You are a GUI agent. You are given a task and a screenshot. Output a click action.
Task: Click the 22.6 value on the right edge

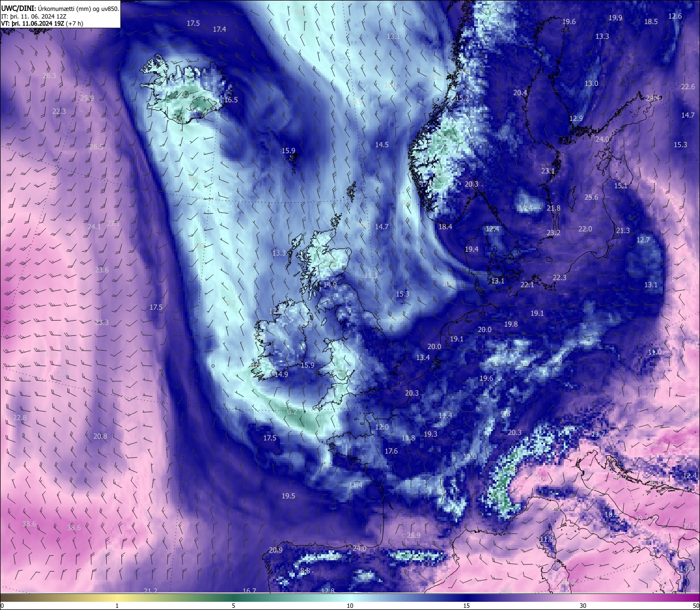(688, 87)
